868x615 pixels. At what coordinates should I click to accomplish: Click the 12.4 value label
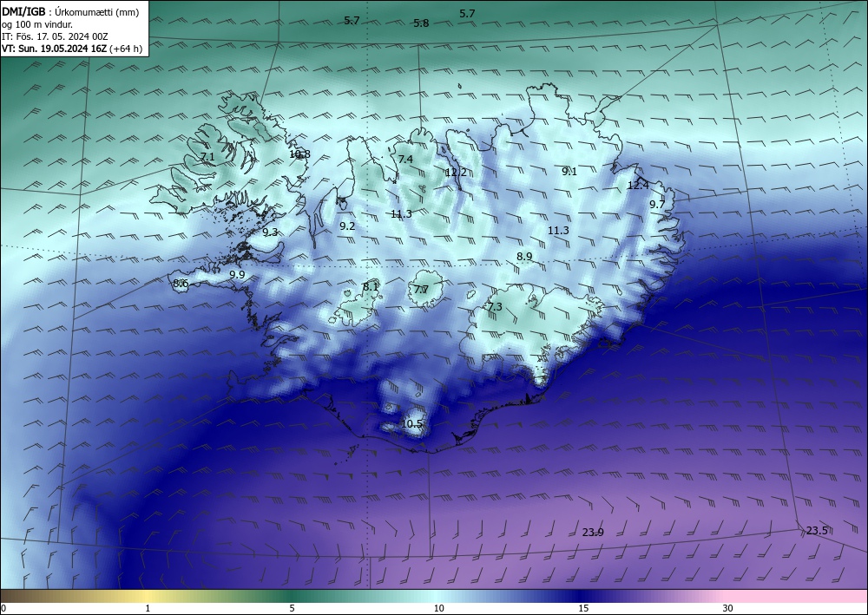point(638,186)
